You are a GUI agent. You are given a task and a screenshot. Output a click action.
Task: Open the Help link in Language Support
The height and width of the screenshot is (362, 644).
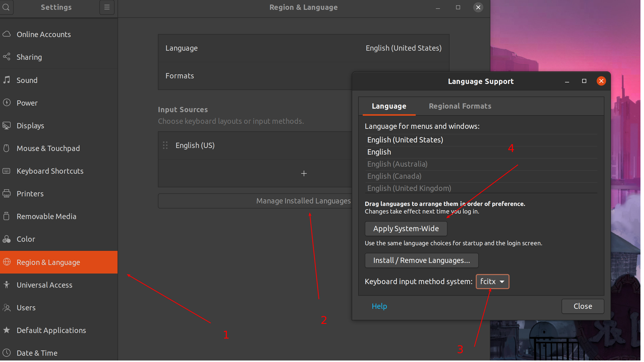[379, 306]
